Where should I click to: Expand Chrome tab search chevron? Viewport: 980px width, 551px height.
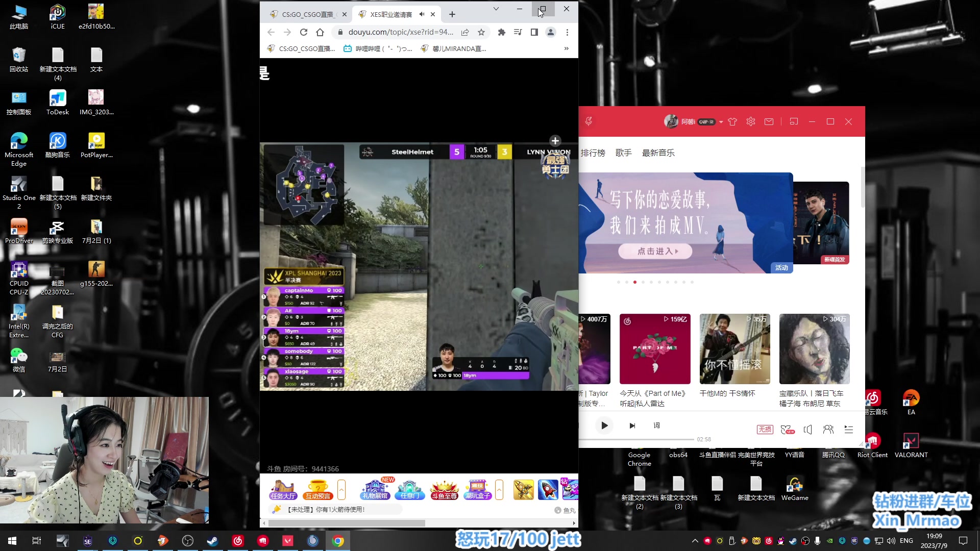496,9
